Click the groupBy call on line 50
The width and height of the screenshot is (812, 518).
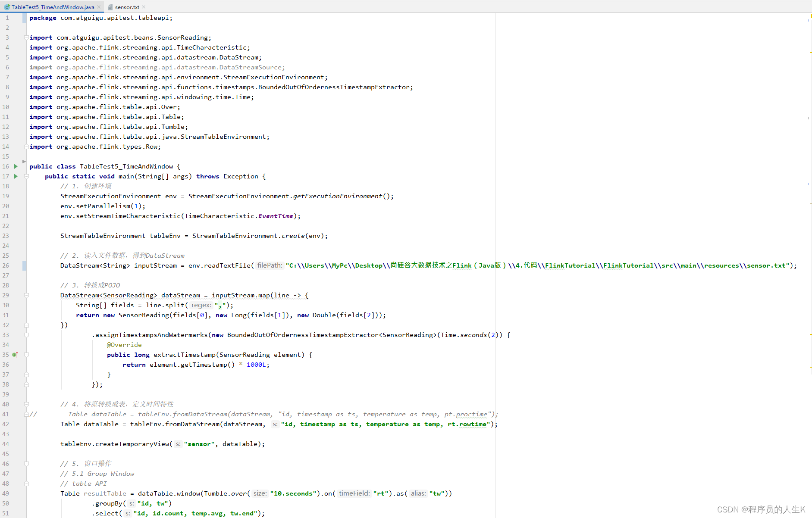pos(109,503)
